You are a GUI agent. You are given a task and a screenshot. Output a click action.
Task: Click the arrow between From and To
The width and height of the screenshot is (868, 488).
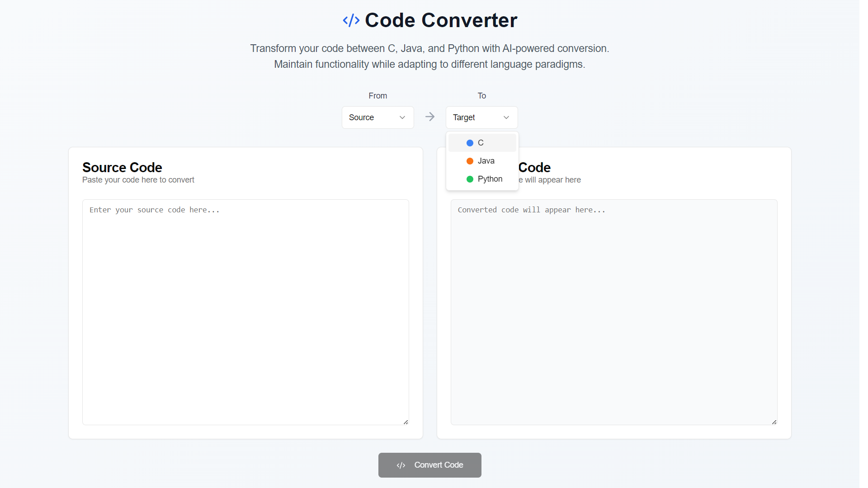(430, 117)
